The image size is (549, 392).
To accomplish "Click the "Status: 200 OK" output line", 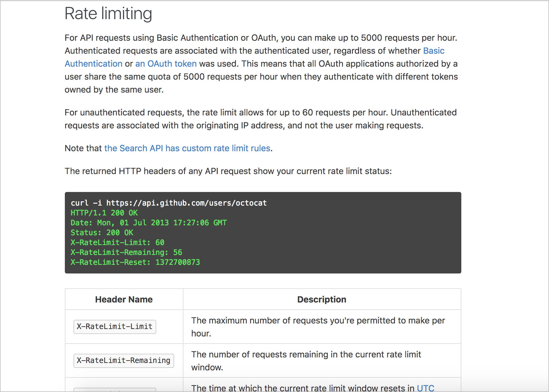I will [102, 233].
